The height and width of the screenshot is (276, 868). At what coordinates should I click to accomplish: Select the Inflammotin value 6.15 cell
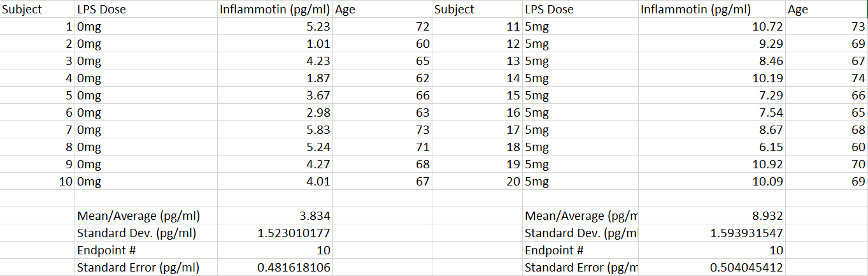(711, 147)
